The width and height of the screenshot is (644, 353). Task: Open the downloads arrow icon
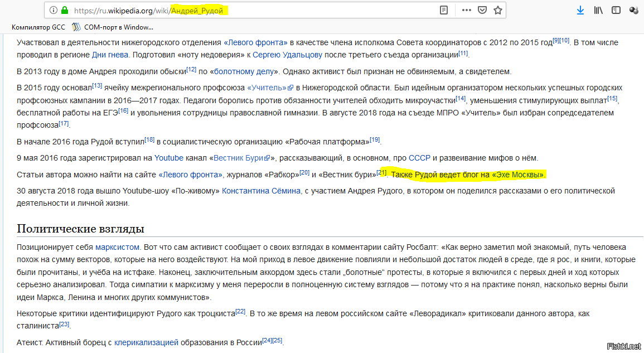(580, 10)
